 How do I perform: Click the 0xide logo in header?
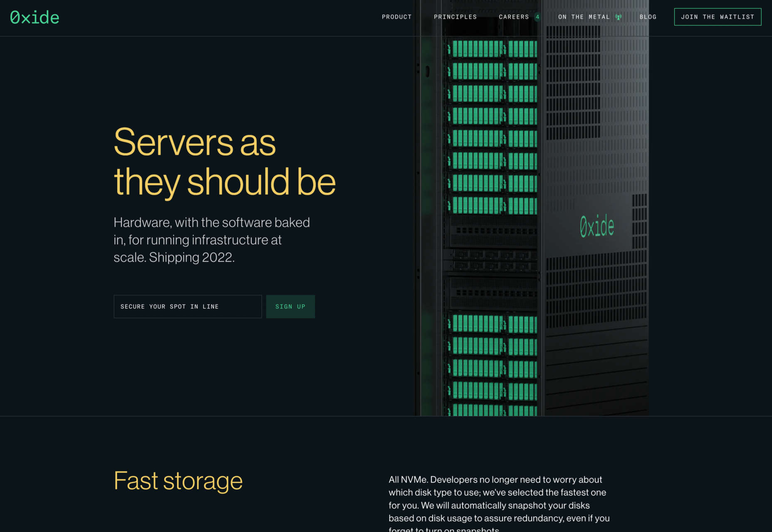(x=35, y=17)
